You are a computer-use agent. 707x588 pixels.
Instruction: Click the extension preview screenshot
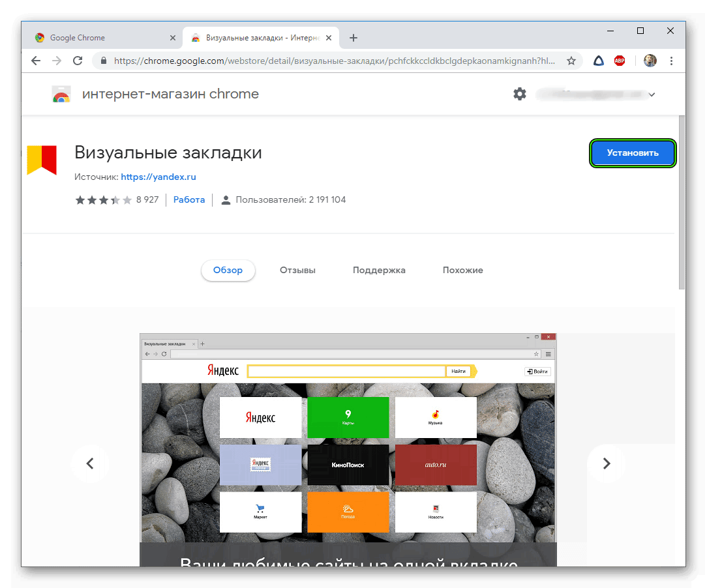(348, 450)
